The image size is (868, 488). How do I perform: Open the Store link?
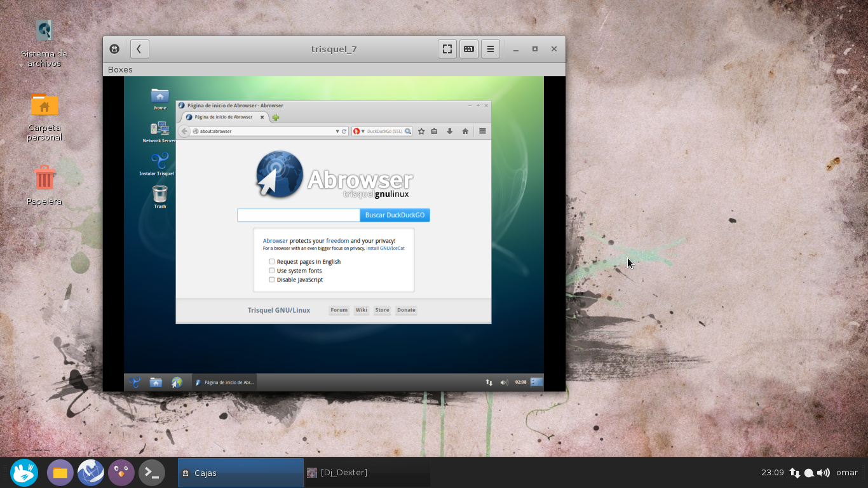pos(382,310)
